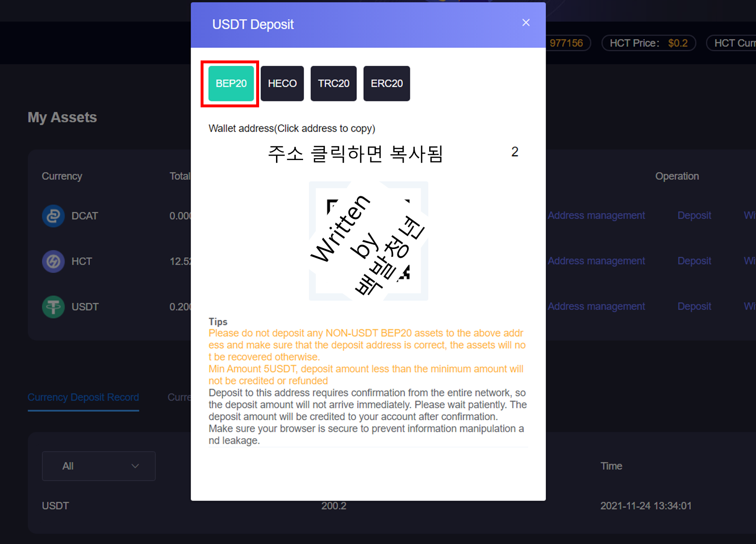This screenshot has height=544, width=756.
Task: Click the My Assets heading
Action: click(x=62, y=118)
